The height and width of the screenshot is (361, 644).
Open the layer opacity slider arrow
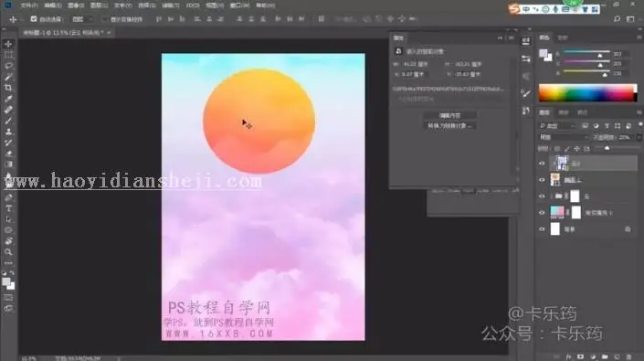pyautogui.click(x=639, y=137)
